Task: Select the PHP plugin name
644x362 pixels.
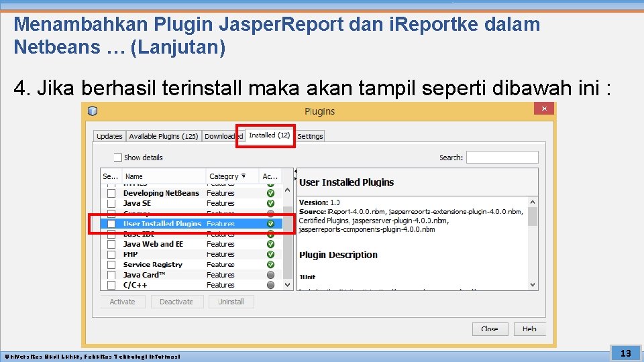Action: tap(131, 255)
